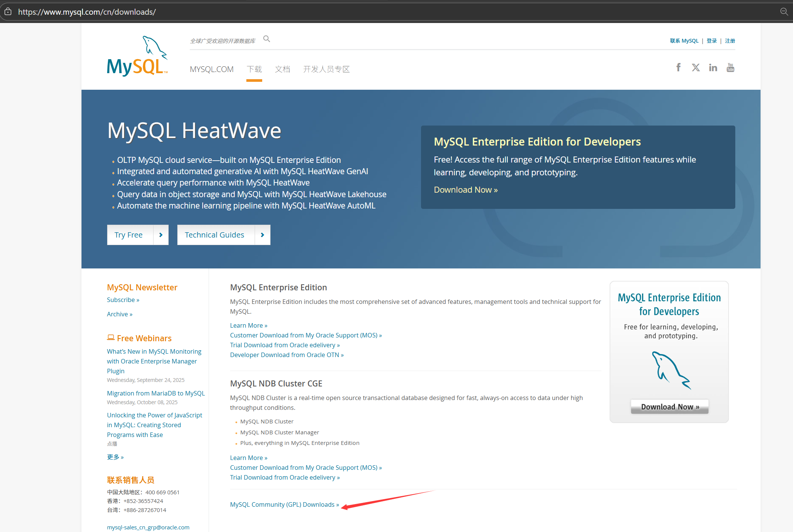This screenshot has height=532, width=793.
Task: Click the 登录 link
Action: pyautogui.click(x=712, y=41)
